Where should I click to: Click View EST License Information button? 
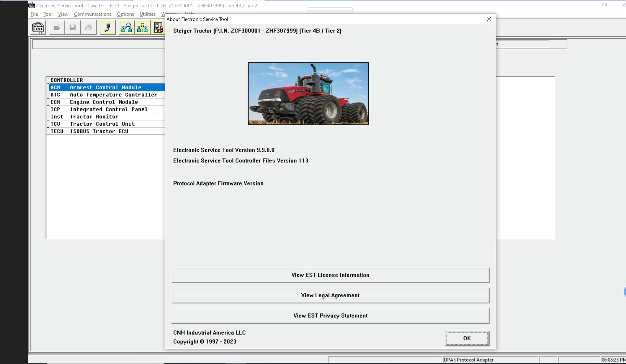(330, 275)
